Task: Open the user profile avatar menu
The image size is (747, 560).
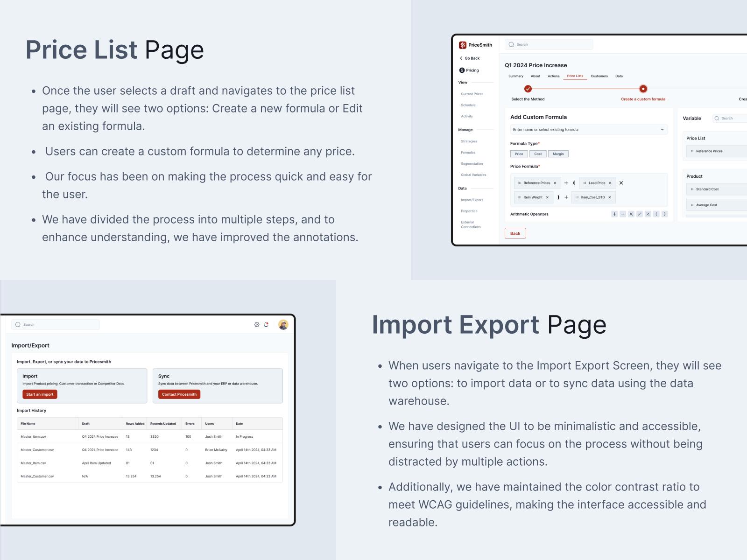Action: (x=283, y=325)
